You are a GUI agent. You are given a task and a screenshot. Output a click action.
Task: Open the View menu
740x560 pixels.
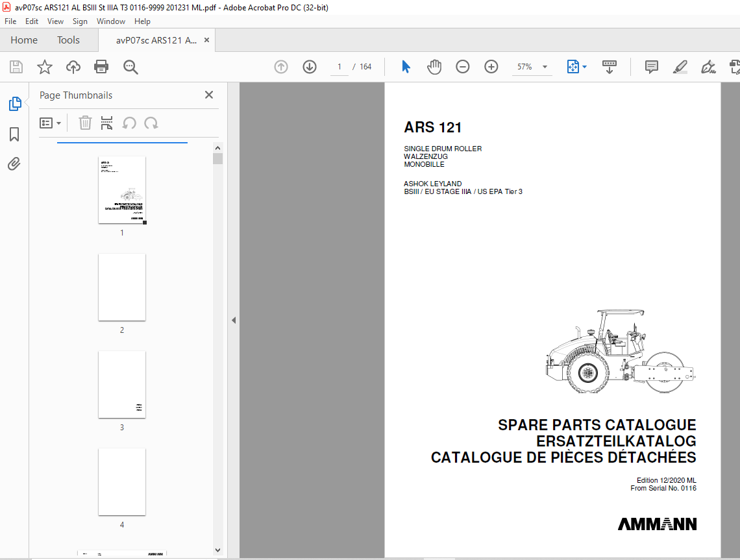click(55, 21)
